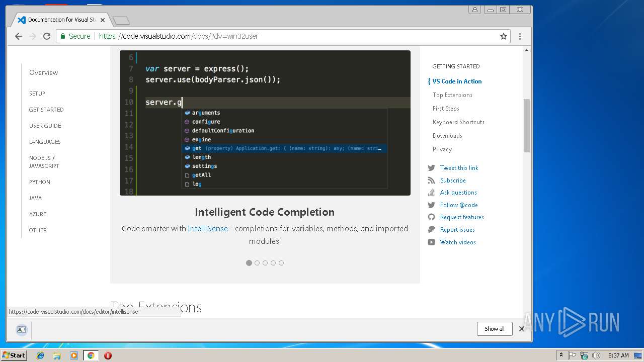Open Chrome three-dot menu
This screenshot has height=362, width=644.
(x=520, y=36)
